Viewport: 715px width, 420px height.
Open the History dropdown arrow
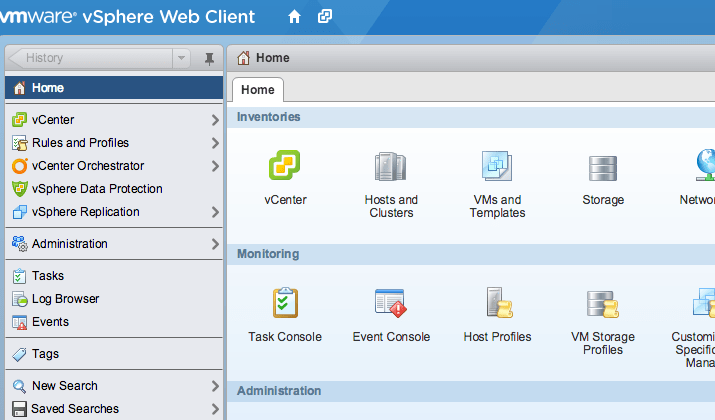(x=181, y=58)
